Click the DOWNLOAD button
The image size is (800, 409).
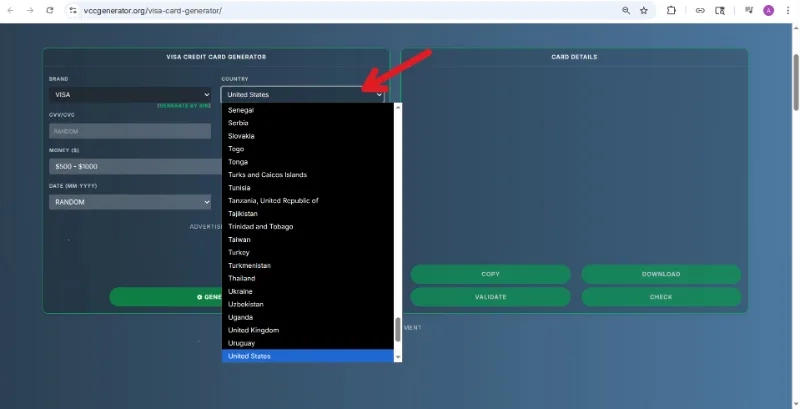pos(661,274)
